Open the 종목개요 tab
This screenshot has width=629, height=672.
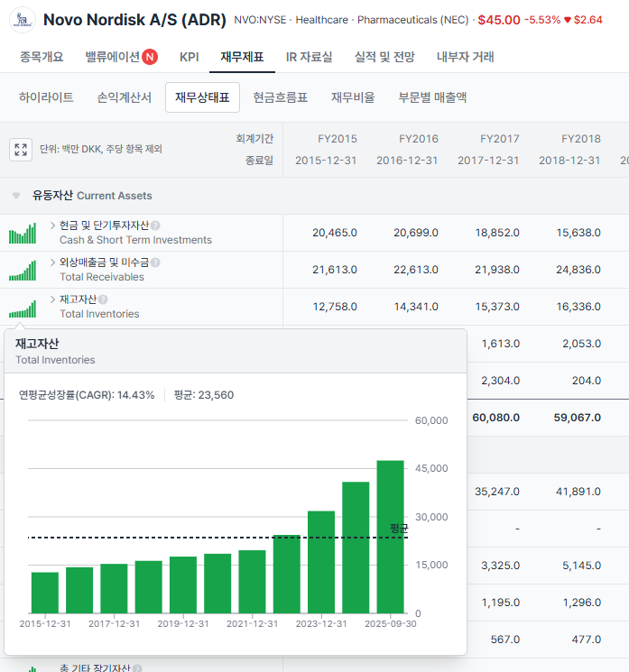[42, 57]
